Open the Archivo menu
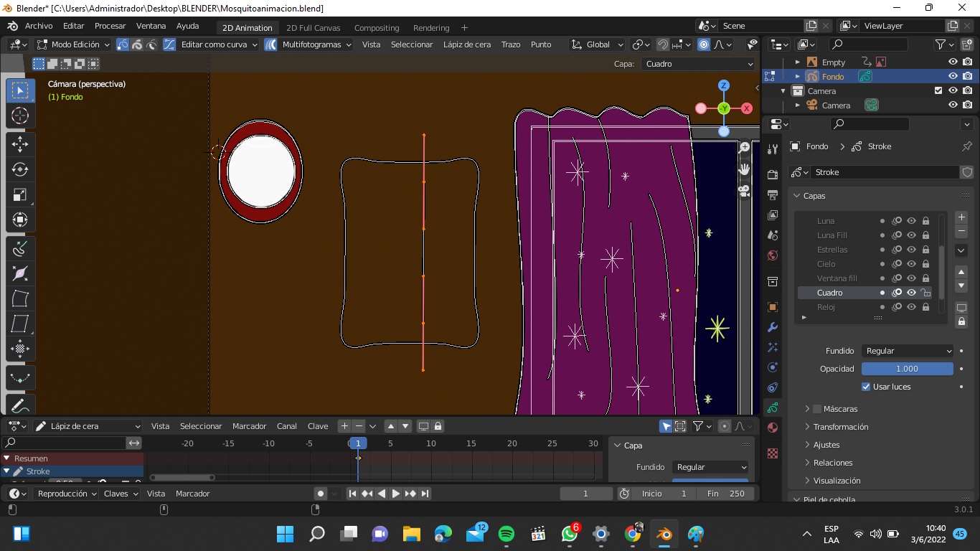Viewport: 980px width, 551px height. pyautogui.click(x=39, y=26)
